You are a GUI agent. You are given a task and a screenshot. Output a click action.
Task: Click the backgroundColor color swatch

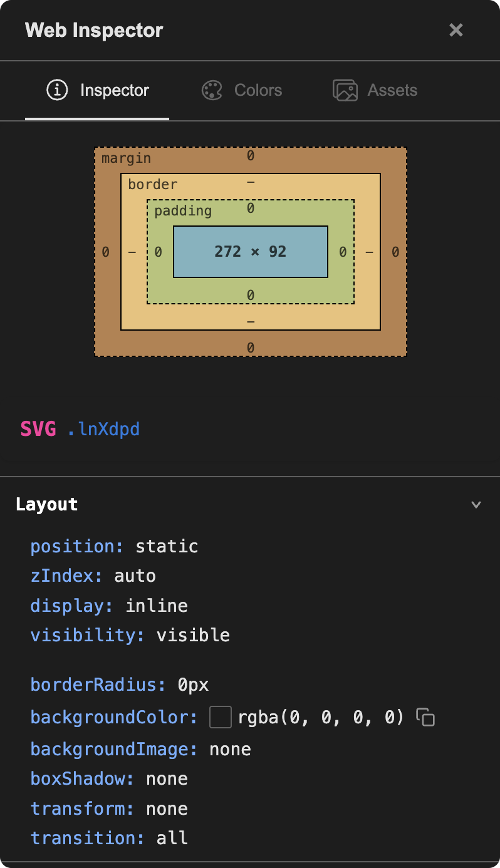click(x=221, y=718)
